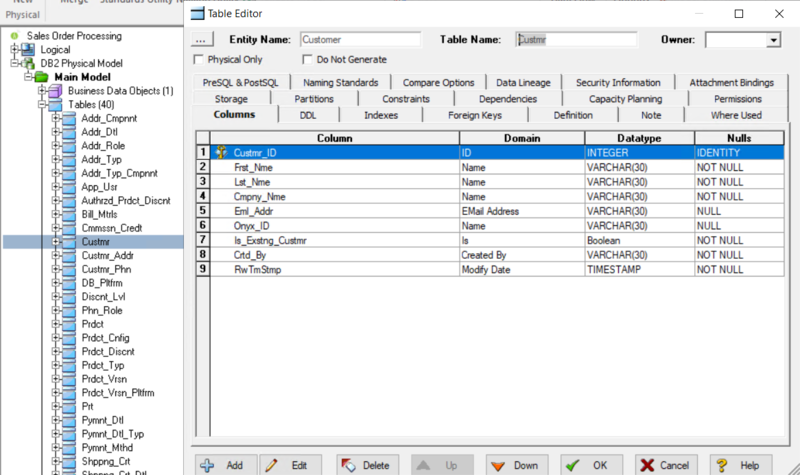Click the Business Data Objects icon
Screen dimensions: 800x475
[55, 91]
